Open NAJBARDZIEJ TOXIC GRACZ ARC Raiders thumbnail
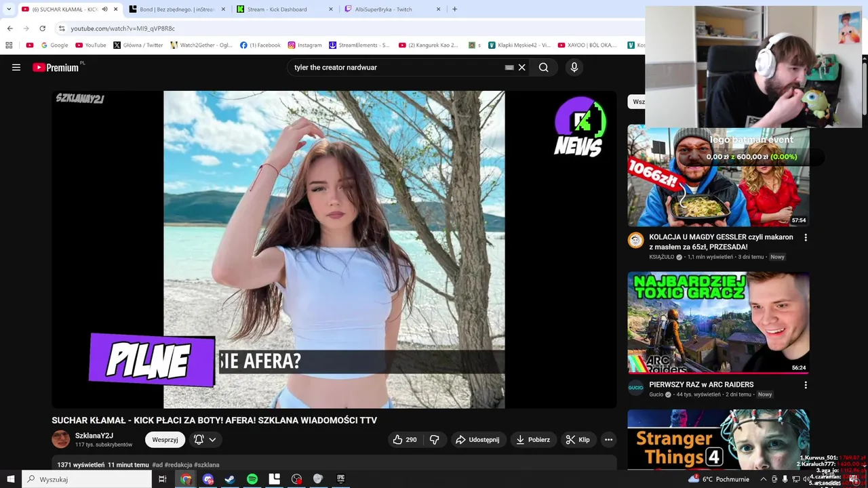 click(718, 323)
